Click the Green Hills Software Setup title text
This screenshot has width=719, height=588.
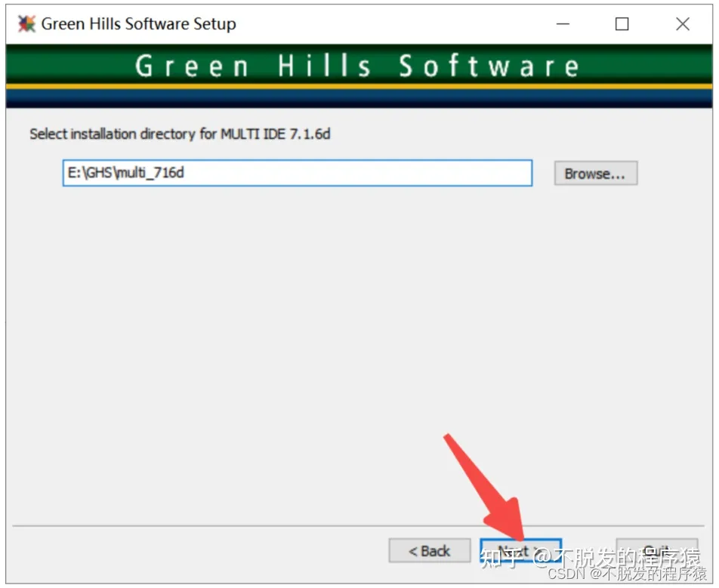click(x=140, y=23)
